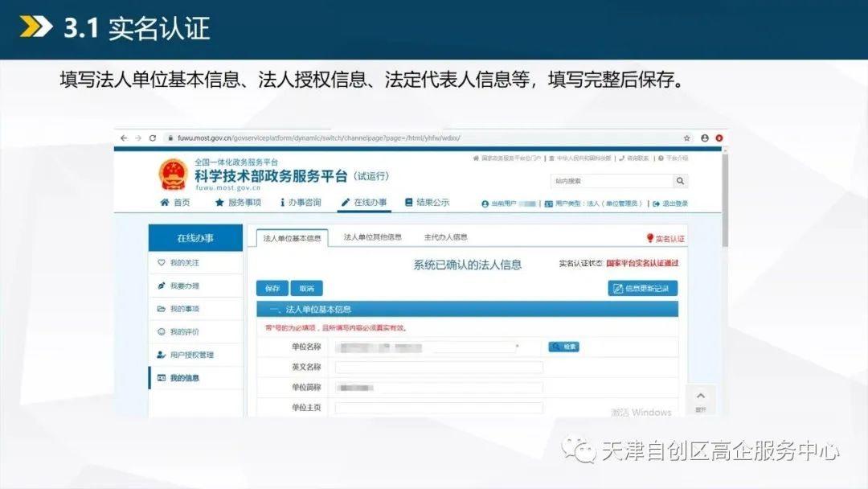Select 我的信息 in sidebar
This screenshot has width=868, height=489.
click(195, 378)
